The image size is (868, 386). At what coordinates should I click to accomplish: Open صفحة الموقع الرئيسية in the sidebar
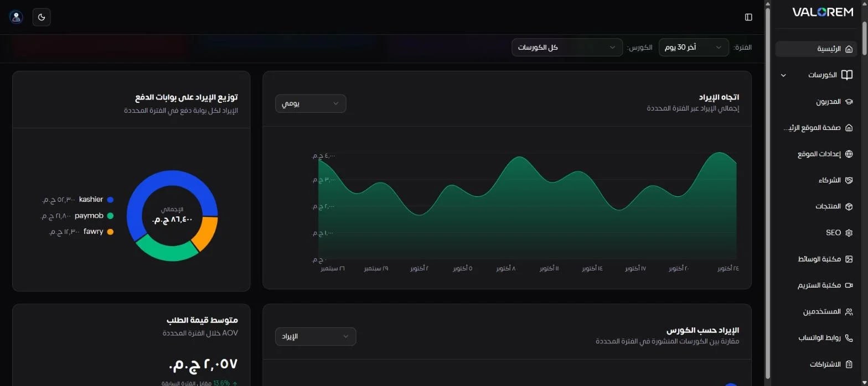point(816,128)
